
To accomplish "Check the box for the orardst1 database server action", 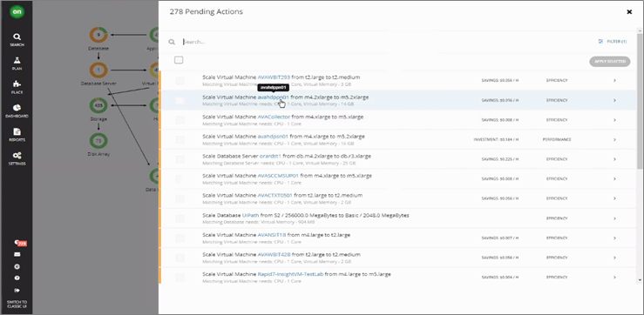I will pyautogui.click(x=180, y=159).
